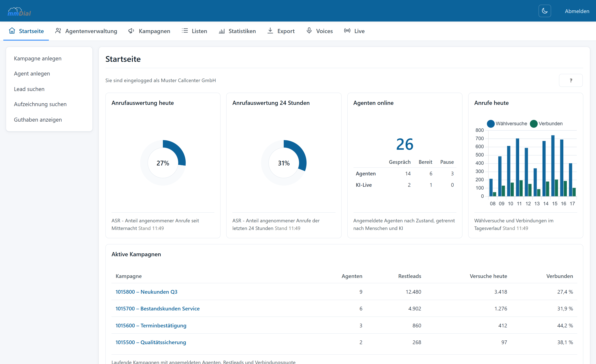Click the 27% donut chart
596x364 pixels.
(x=163, y=163)
